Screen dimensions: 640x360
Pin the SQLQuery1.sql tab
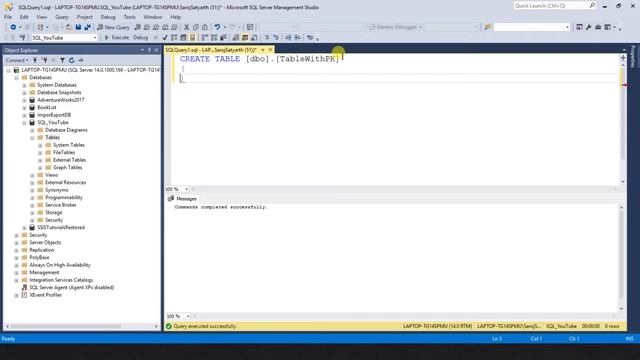(263, 50)
